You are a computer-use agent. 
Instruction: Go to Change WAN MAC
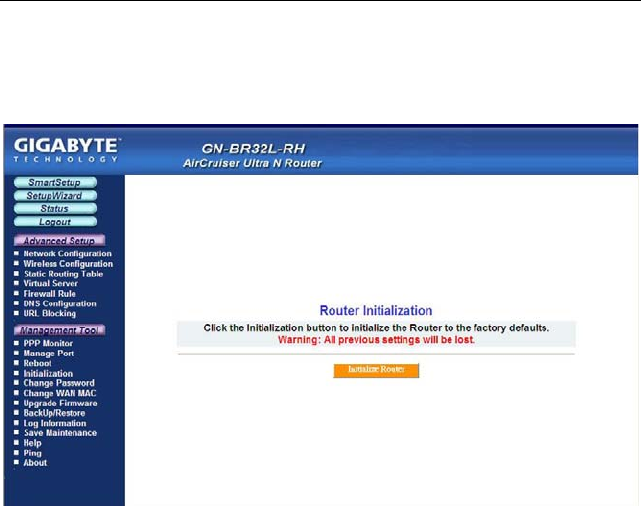pos(60,393)
